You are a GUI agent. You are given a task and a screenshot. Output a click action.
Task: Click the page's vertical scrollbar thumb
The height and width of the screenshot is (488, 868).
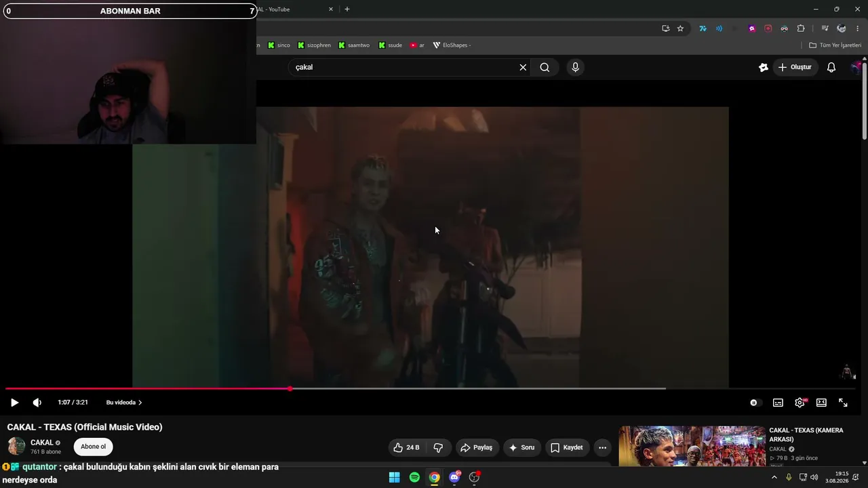point(865,100)
